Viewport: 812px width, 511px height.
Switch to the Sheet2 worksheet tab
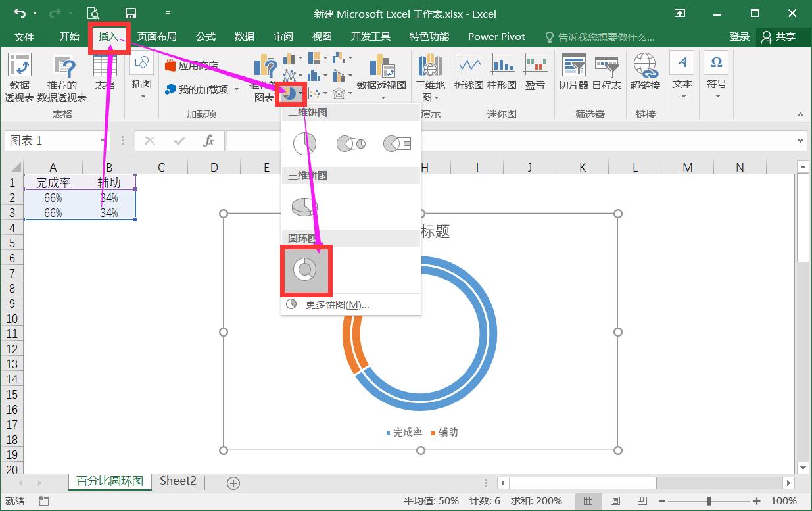click(x=178, y=481)
